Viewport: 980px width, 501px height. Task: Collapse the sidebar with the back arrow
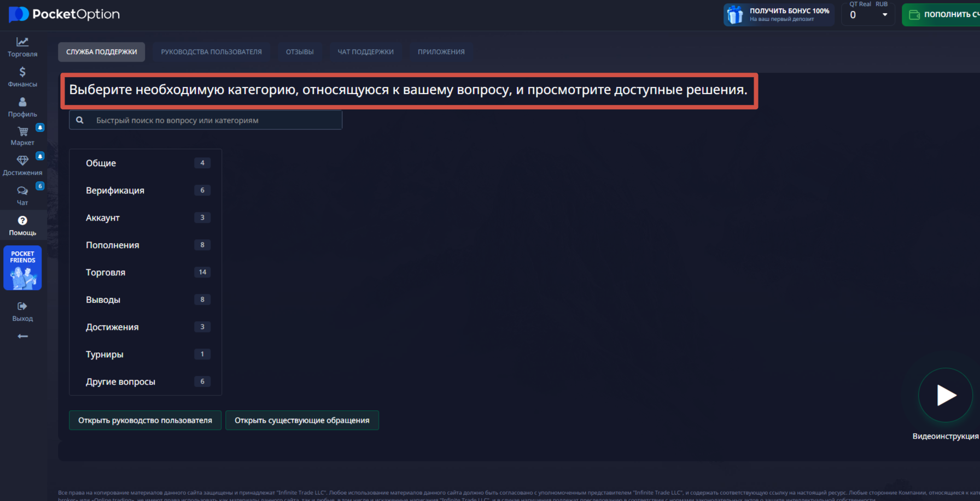coord(22,336)
